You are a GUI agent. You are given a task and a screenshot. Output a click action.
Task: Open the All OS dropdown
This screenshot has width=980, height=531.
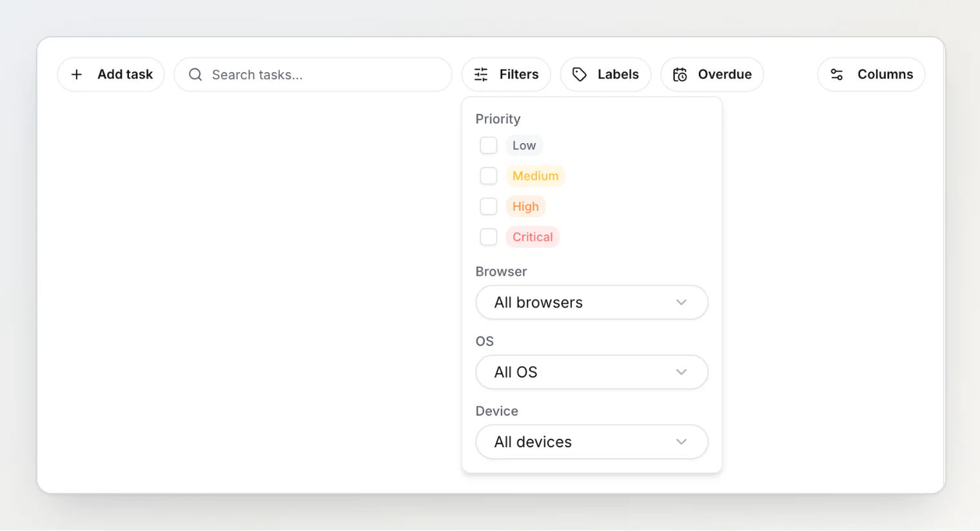click(x=592, y=372)
